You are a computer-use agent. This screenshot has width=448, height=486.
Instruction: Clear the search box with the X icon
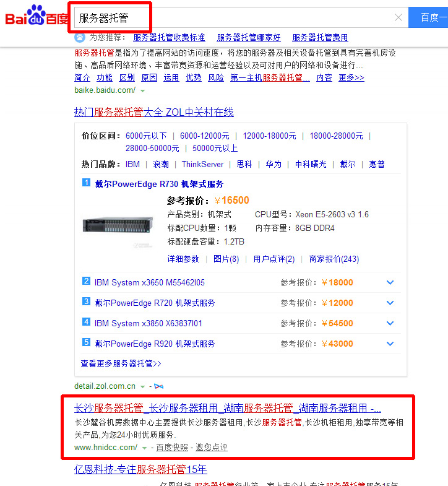(x=398, y=17)
